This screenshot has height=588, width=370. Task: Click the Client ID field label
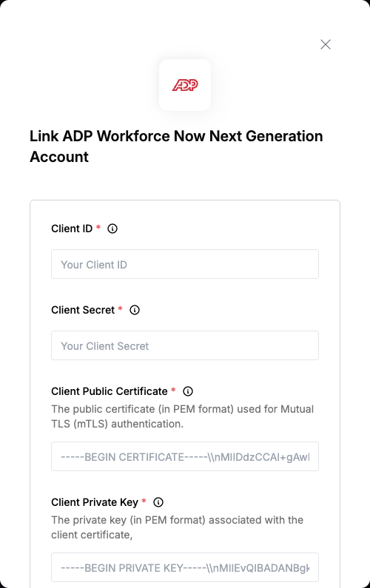[72, 229]
